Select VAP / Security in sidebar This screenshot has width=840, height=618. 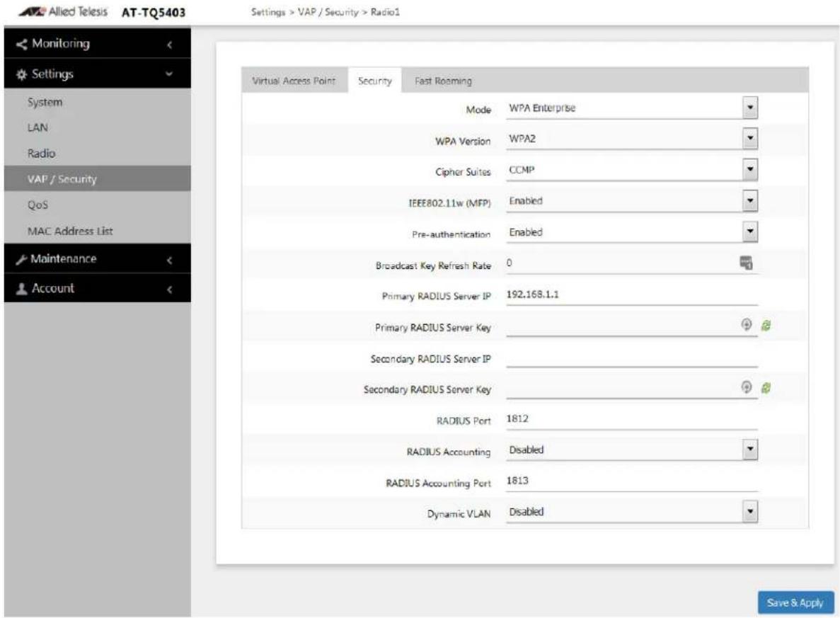tap(98, 178)
